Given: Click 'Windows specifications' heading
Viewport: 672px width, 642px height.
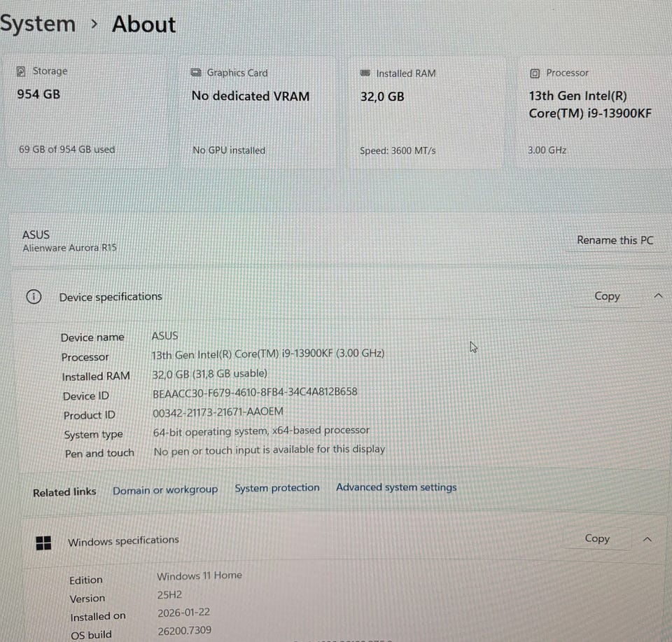Looking at the screenshot, I should click(123, 541).
